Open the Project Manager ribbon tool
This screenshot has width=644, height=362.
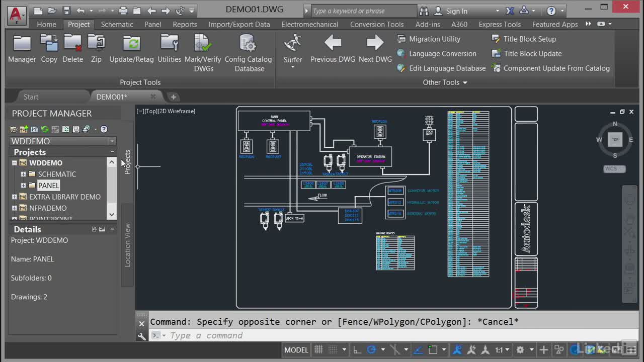tap(22, 49)
